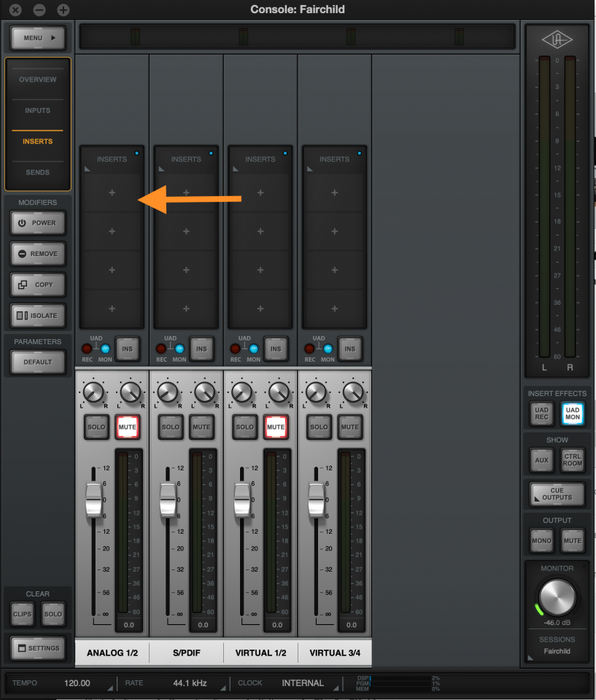This screenshot has height=700, width=596.
Task: Solo the ANALOG 1/2 channel
Action: point(96,427)
